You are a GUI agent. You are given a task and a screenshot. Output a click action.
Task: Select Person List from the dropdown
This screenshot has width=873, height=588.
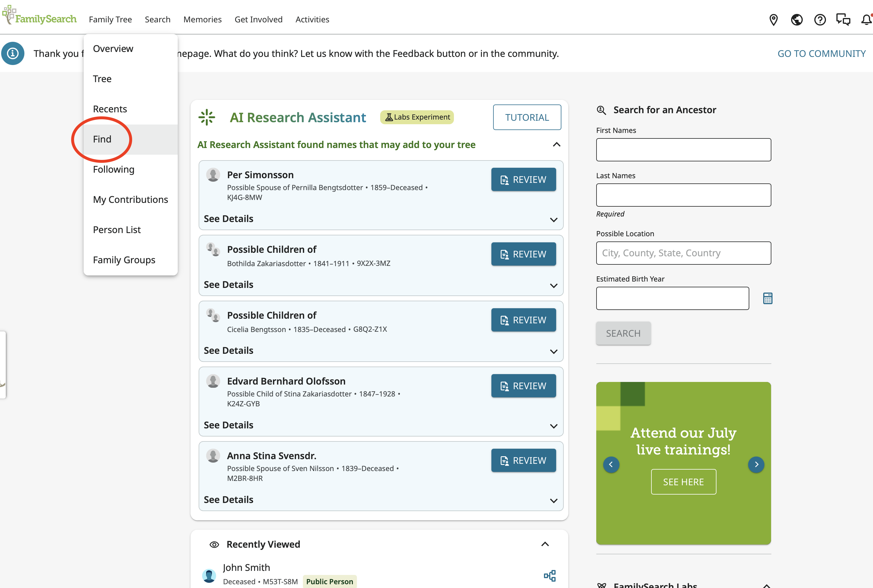[131, 230]
